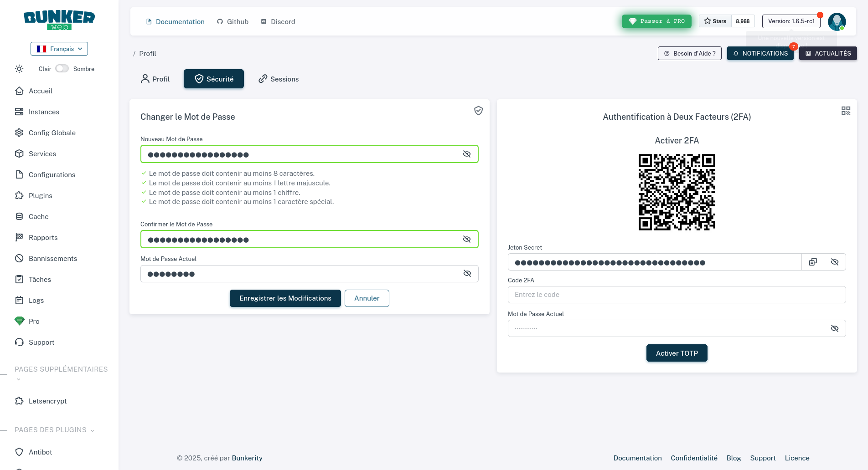This screenshot has height=470, width=868.
Task: Open the Plugins sidebar page
Action: (40, 195)
